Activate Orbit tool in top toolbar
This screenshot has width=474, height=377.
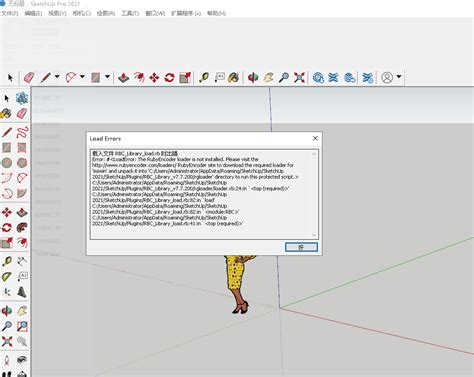pyautogui.click(x=253, y=78)
